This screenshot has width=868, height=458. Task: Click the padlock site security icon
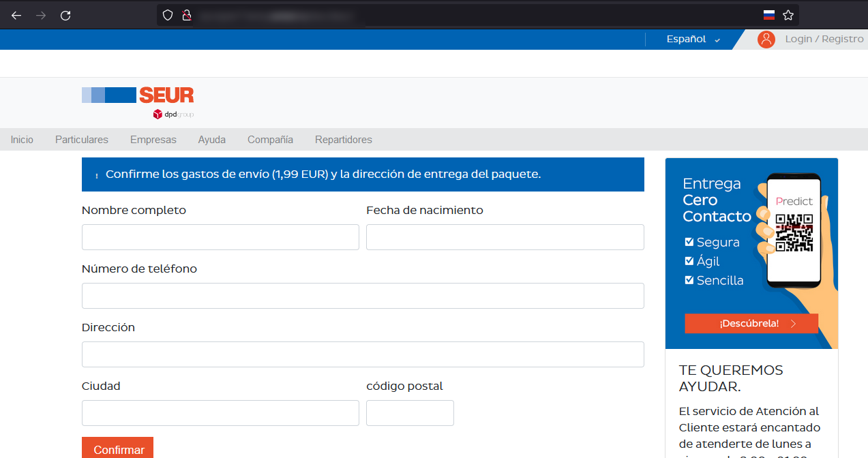pyautogui.click(x=186, y=15)
